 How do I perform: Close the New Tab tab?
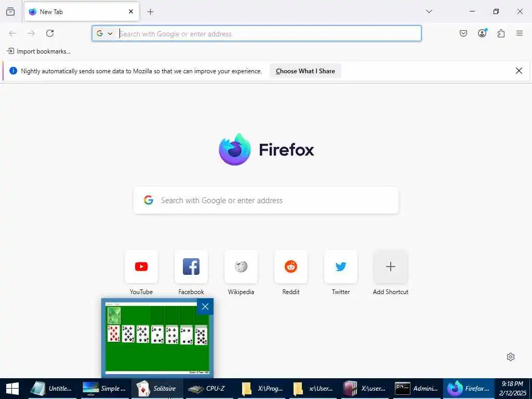pyautogui.click(x=131, y=11)
